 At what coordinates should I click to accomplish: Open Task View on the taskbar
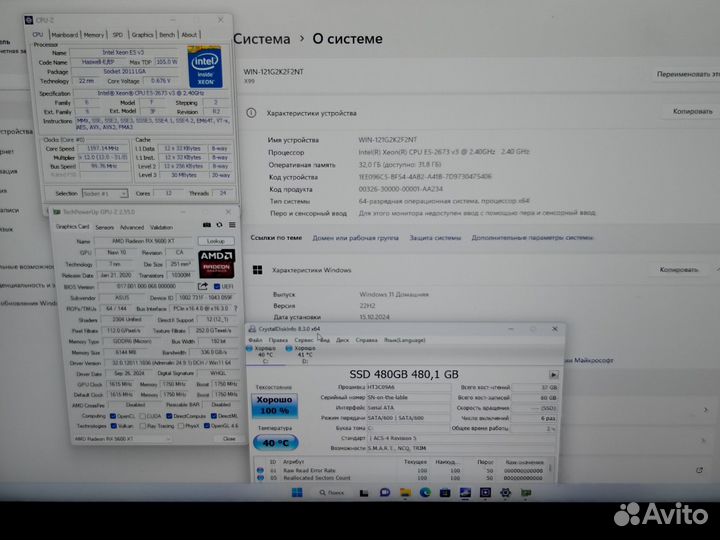[x=364, y=493]
